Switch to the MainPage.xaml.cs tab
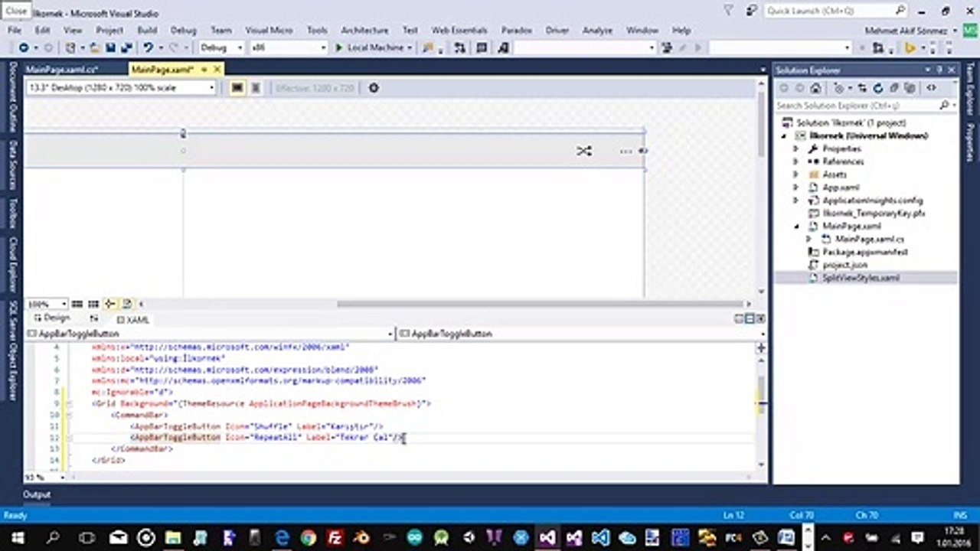This screenshot has height=551, width=980. [x=62, y=69]
